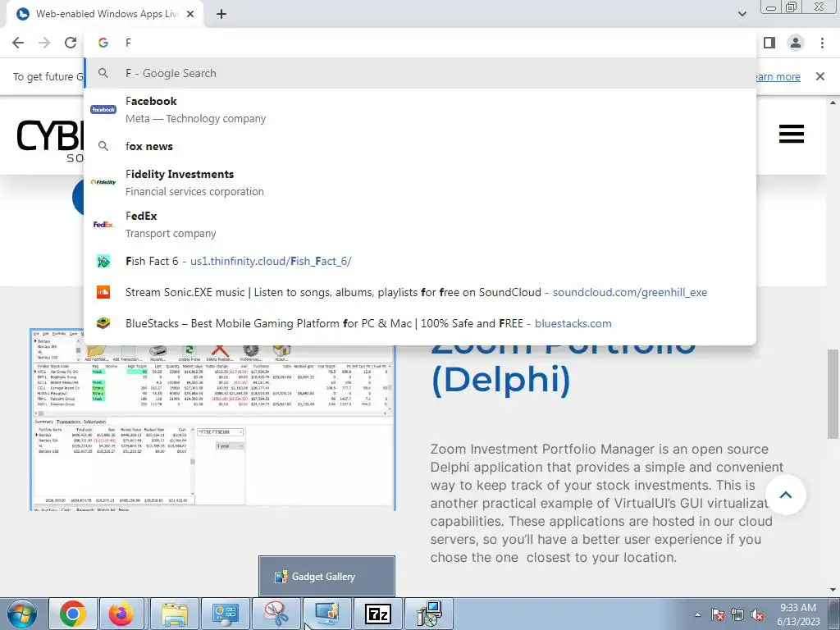Open Chrome from the taskbar

73,614
